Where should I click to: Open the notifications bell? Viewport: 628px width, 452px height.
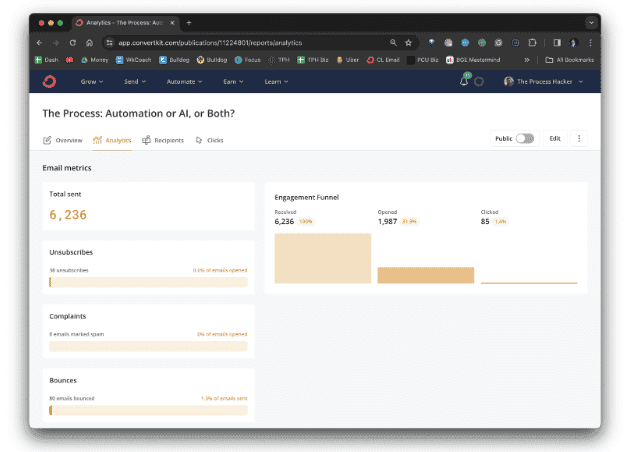[464, 81]
